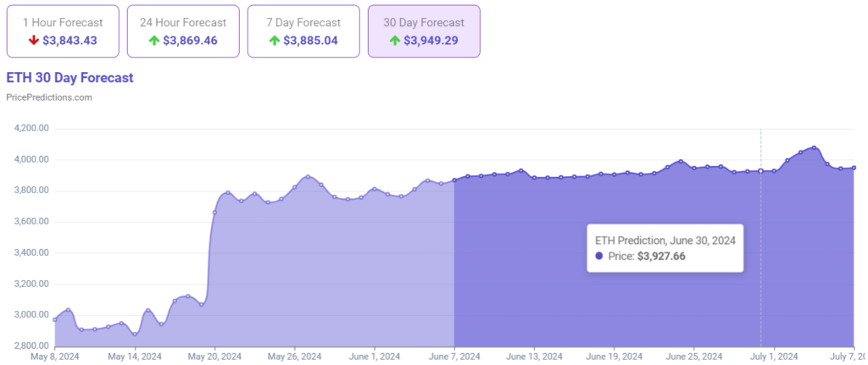Click the ETH 30 Day Forecast heading
This screenshot has height=365, width=868.
point(70,78)
